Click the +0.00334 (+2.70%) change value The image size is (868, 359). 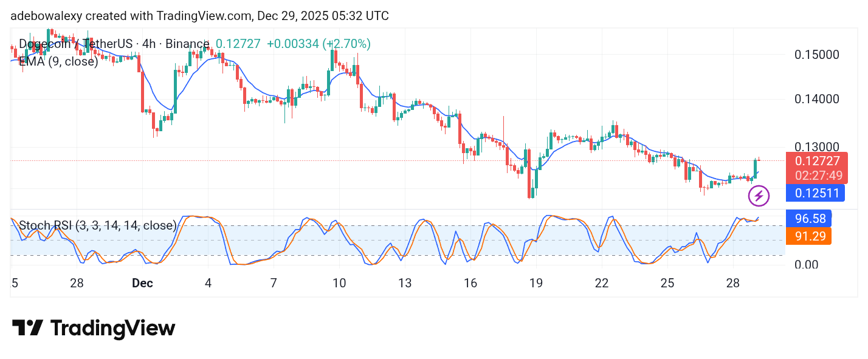point(319,44)
